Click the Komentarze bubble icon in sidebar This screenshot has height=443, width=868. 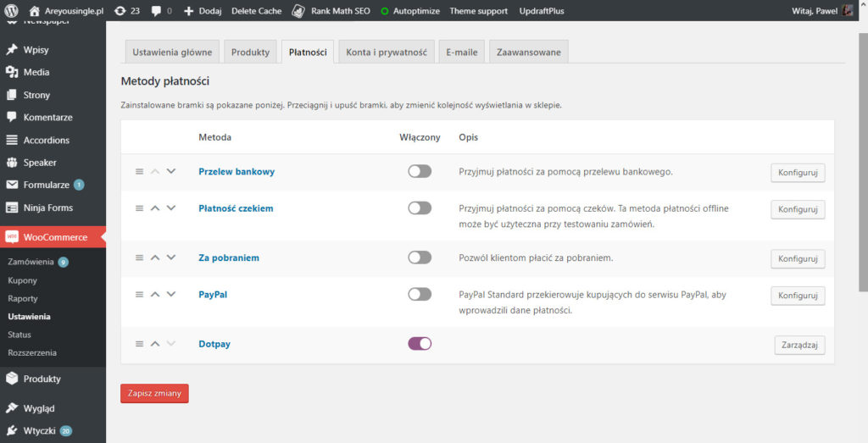[12, 117]
